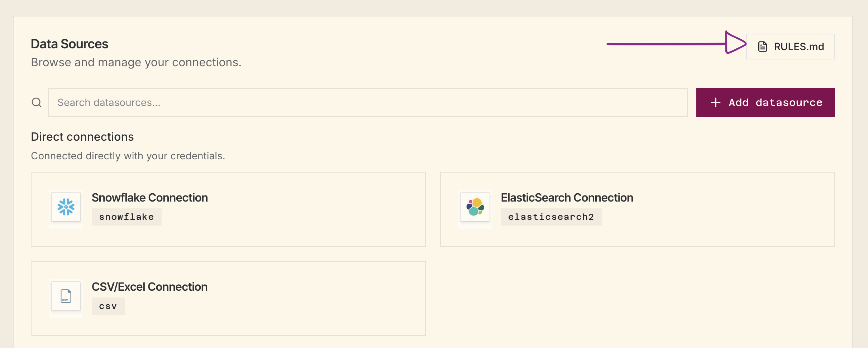Click the magnifier search icon
The width and height of the screenshot is (868, 348).
point(37,103)
